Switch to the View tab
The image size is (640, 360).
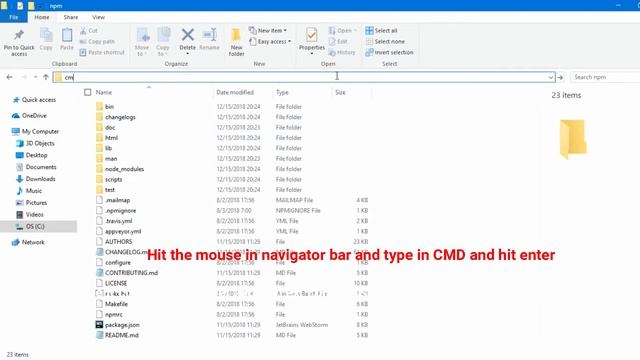pos(98,17)
